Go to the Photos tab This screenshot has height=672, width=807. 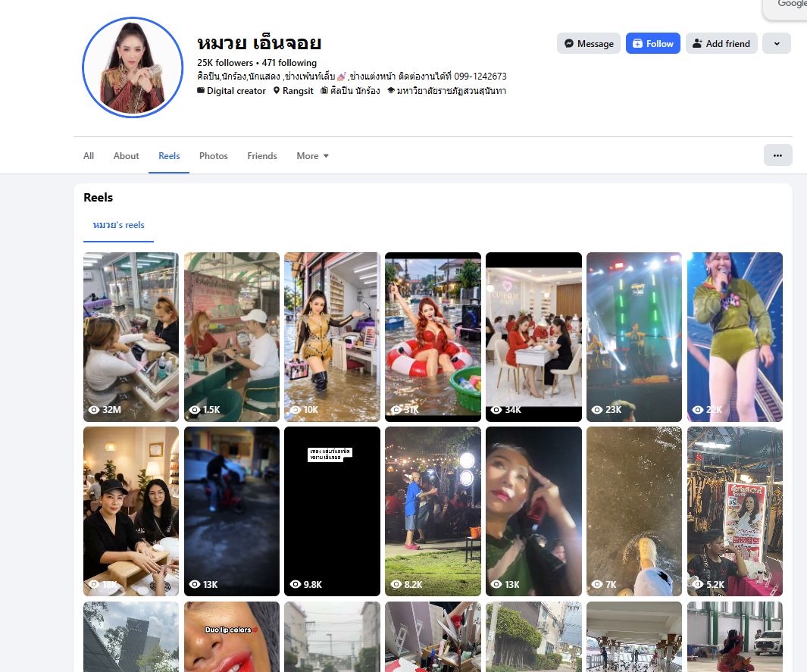point(214,156)
